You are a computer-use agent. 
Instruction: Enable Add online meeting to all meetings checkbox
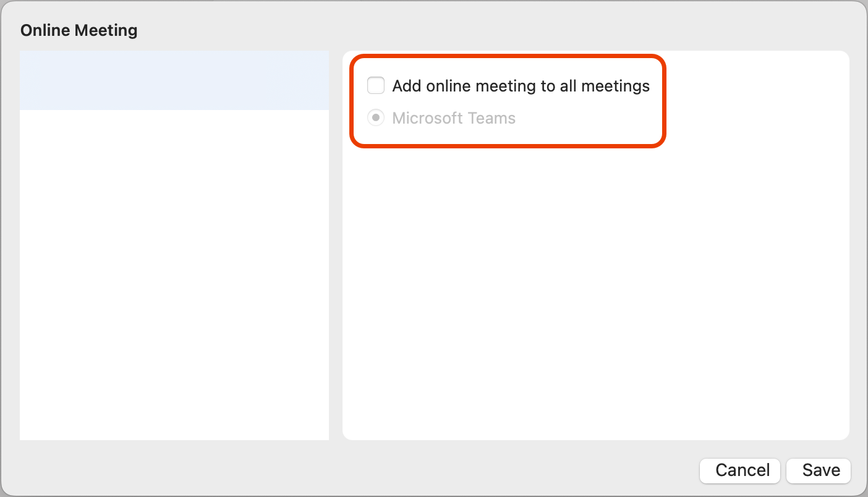(x=376, y=85)
